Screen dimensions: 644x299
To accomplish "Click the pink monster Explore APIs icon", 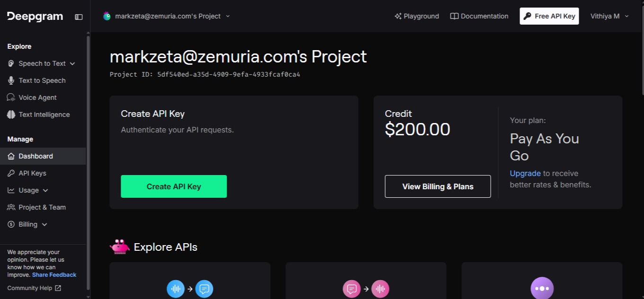I will [x=119, y=246].
